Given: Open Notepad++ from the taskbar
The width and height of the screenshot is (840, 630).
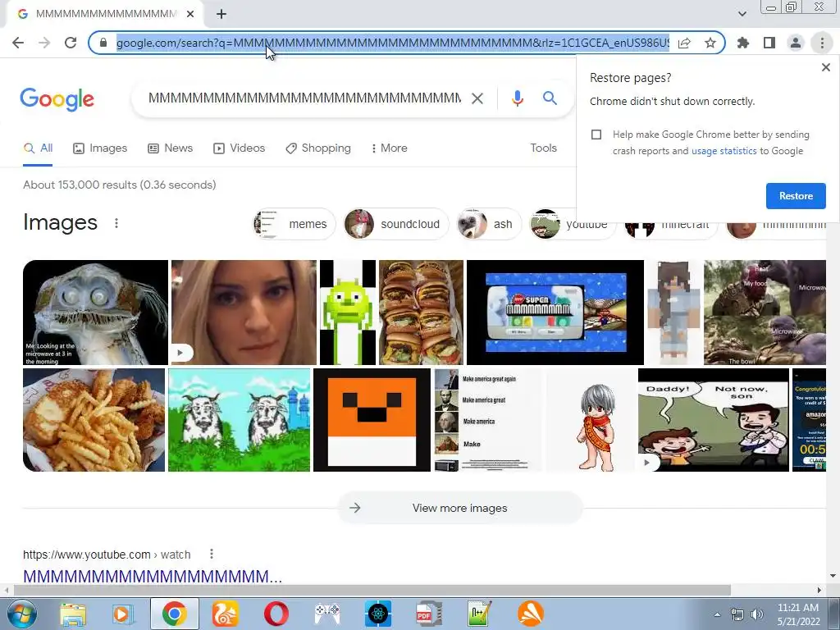Looking at the screenshot, I should [x=479, y=614].
